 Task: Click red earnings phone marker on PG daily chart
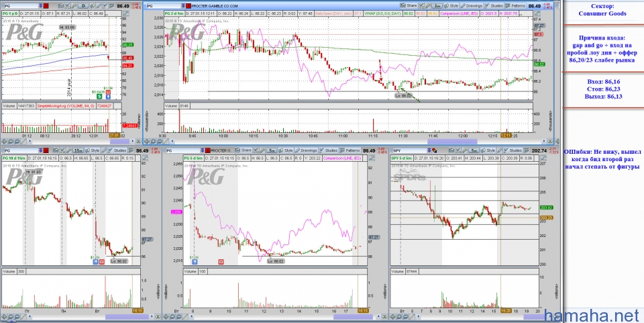pos(108,93)
